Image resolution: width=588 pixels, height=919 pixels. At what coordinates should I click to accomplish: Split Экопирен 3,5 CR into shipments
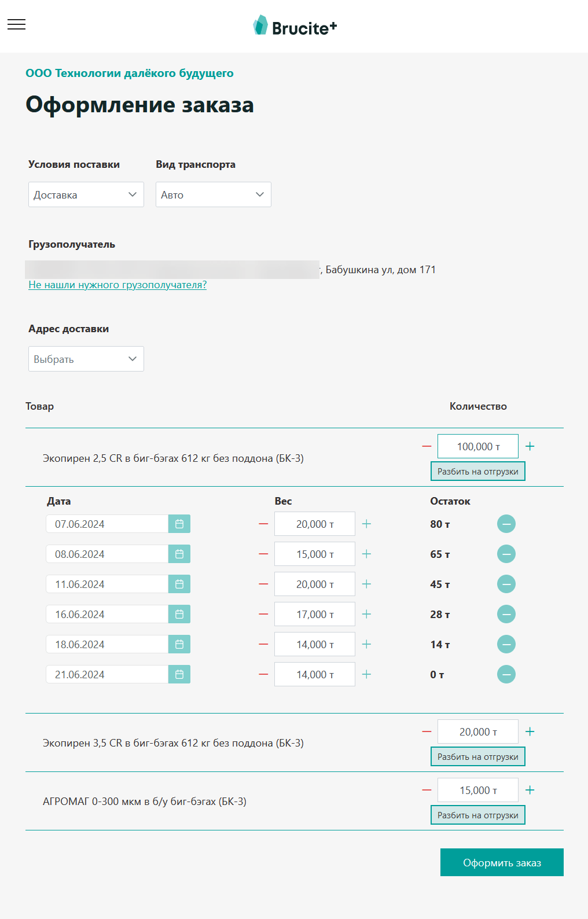point(477,757)
